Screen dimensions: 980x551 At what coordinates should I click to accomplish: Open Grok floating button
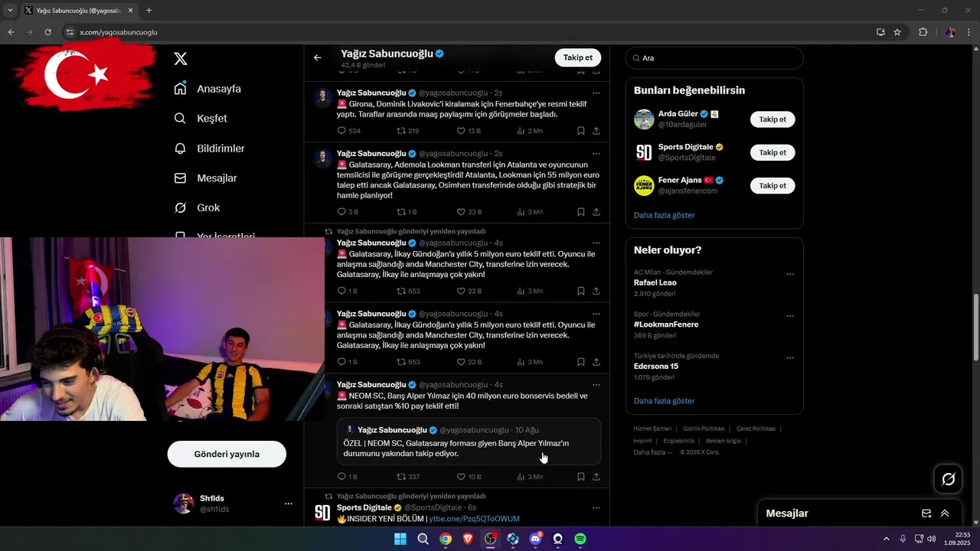click(949, 479)
